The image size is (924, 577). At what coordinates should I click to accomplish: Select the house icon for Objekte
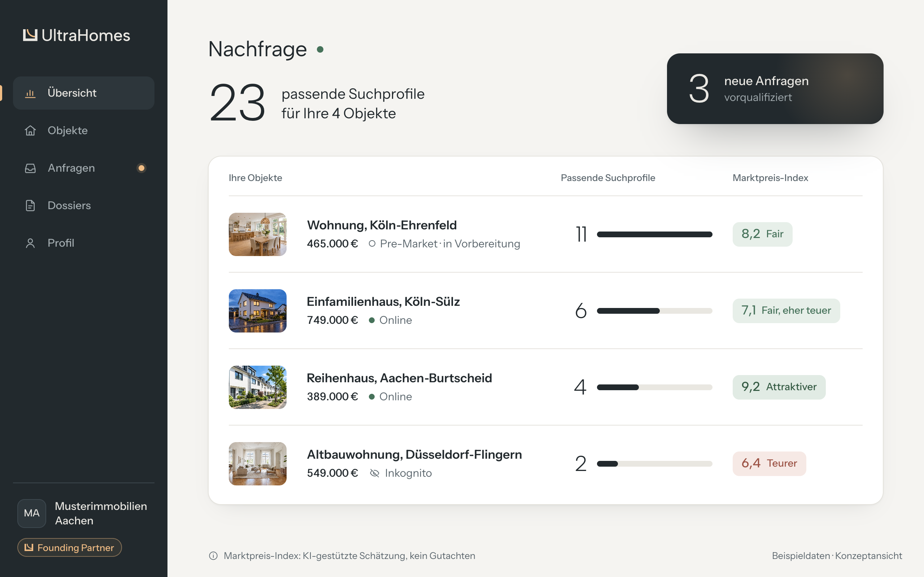(x=30, y=131)
